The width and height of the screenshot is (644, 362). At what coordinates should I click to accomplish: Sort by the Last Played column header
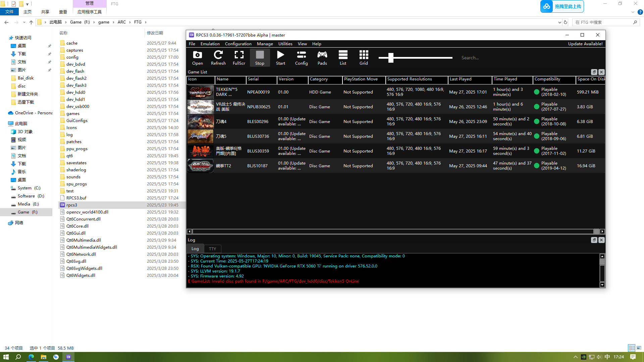point(470,79)
